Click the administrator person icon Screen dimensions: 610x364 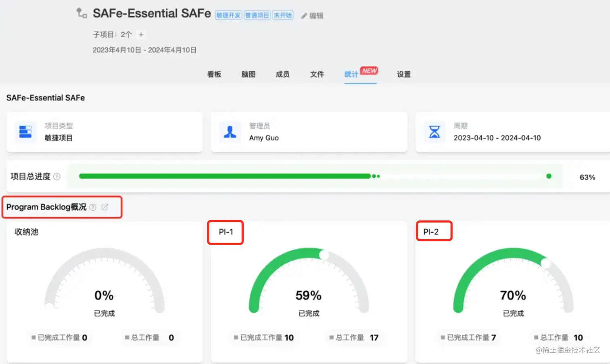click(230, 132)
